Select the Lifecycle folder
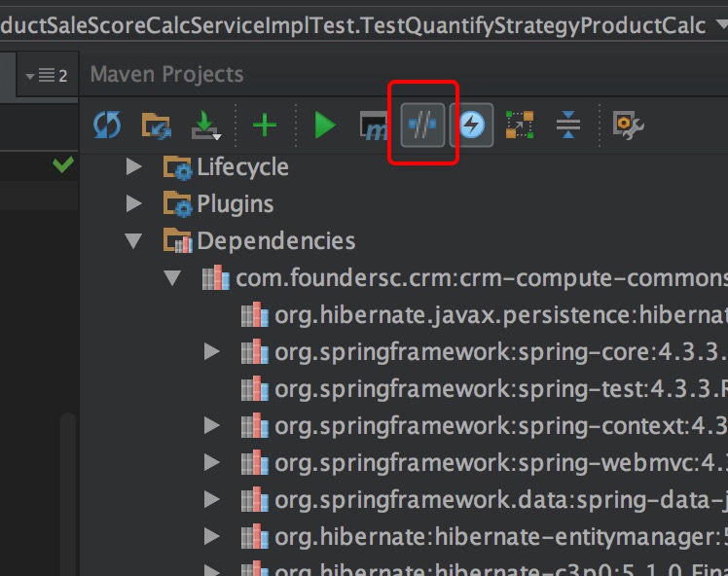This screenshot has height=576, width=728. click(242, 167)
